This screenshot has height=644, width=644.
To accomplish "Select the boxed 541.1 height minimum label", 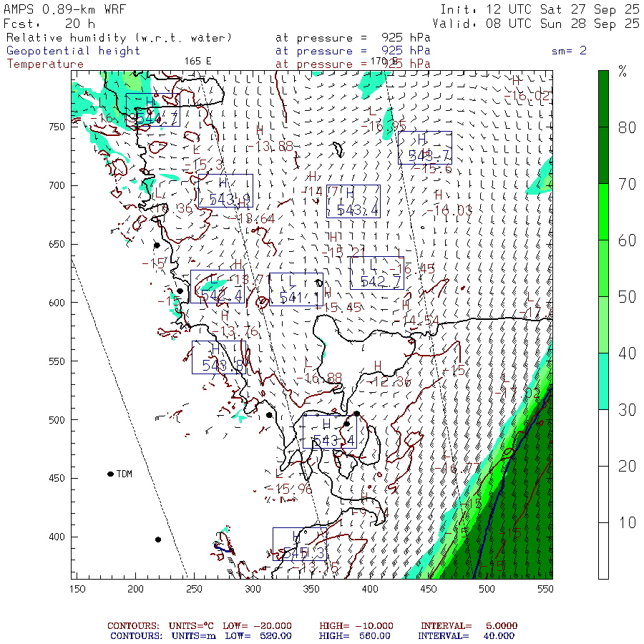I will [x=296, y=290].
